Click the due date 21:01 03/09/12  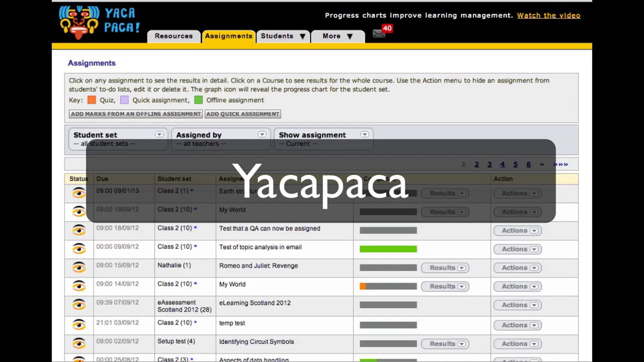pyautogui.click(x=118, y=323)
